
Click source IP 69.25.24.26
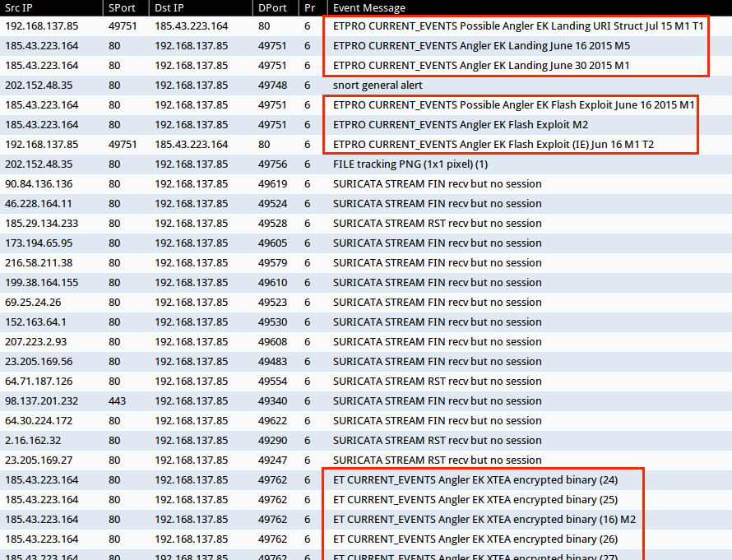click(33, 303)
